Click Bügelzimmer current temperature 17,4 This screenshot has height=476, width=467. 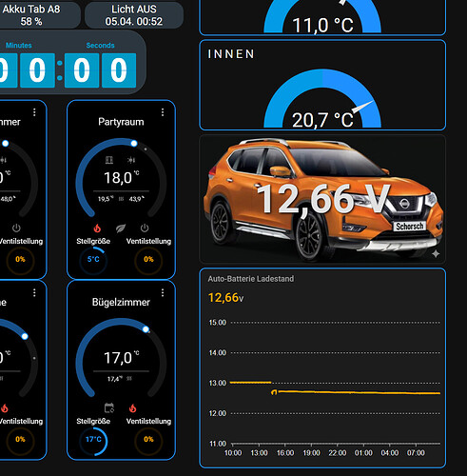click(x=115, y=379)
